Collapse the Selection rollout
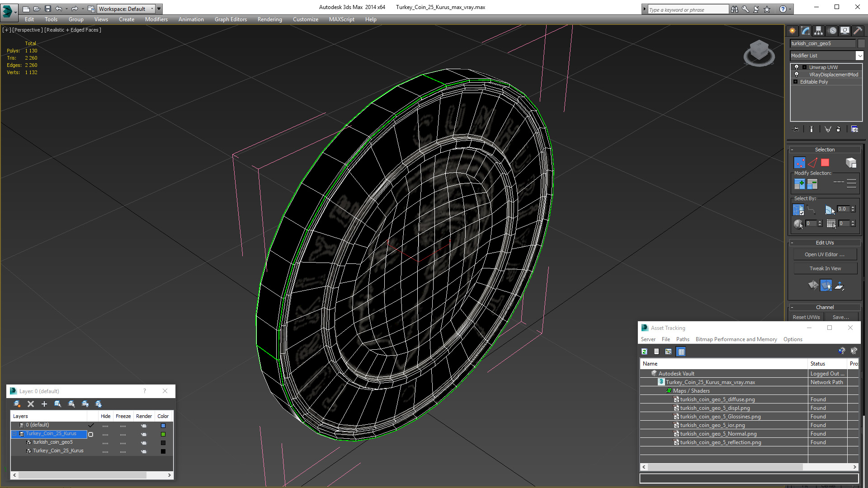 (x=825, y=150)
